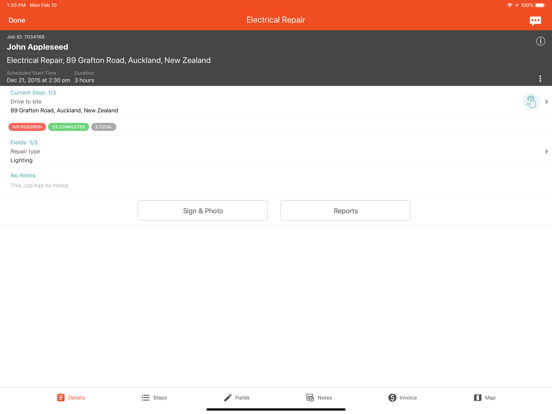Select the Fields: 1/3 heading
Screen dimensions: 552x414
[x=24, y=142]
